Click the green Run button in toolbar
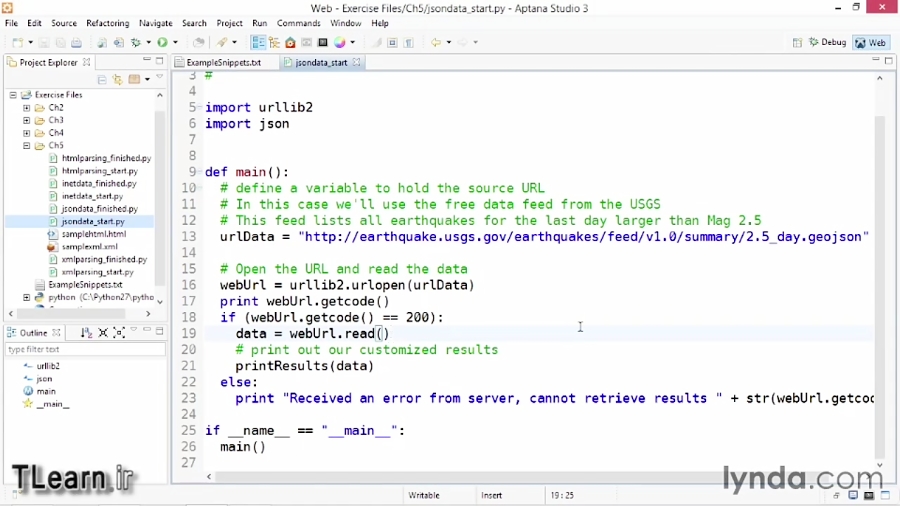900x506 pixels. point(162,43)
